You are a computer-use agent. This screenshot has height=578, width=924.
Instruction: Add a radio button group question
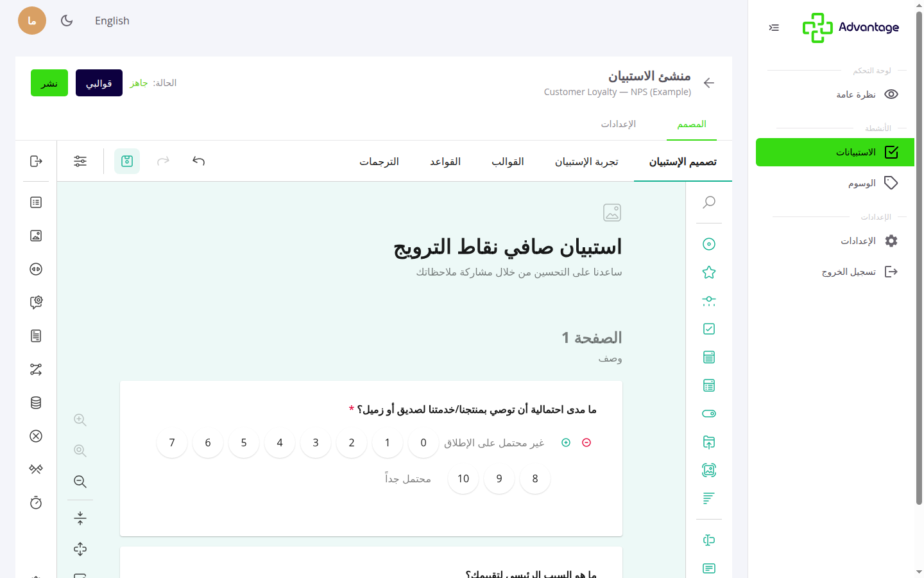709,244
